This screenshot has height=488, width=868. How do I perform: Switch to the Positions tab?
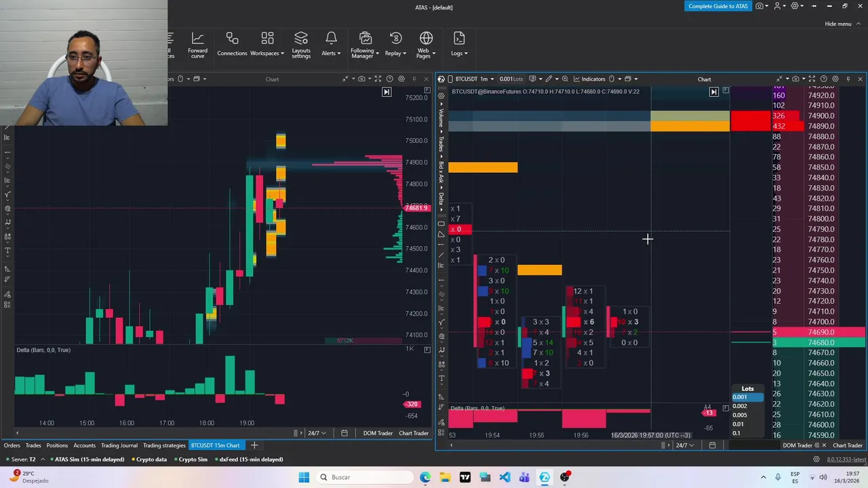click(57, 445)
